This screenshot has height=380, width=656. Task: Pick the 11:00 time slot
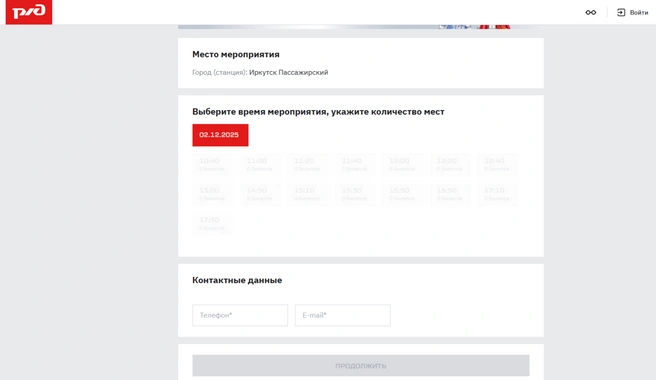(259, 164)
